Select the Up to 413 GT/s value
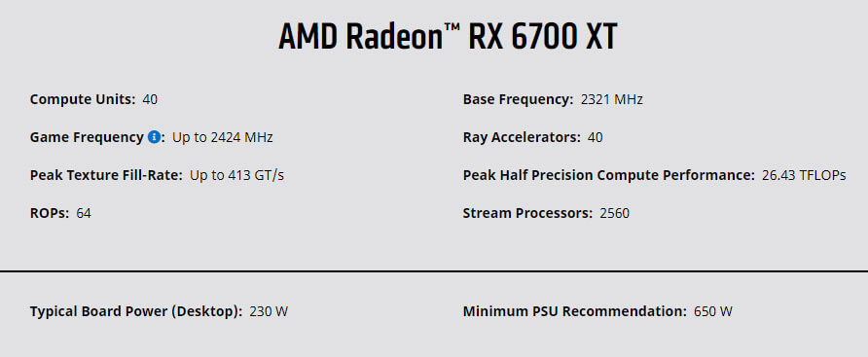 point(236,175)
